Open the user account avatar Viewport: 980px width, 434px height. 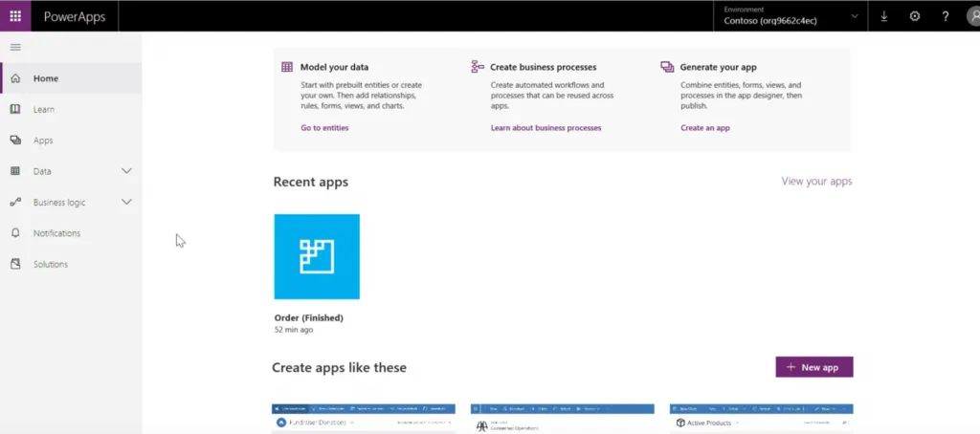973,16
